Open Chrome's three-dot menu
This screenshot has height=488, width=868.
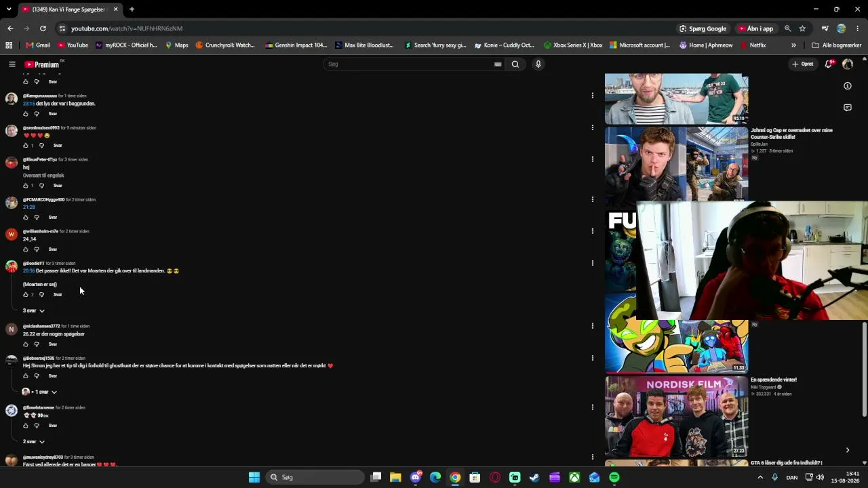858,28
